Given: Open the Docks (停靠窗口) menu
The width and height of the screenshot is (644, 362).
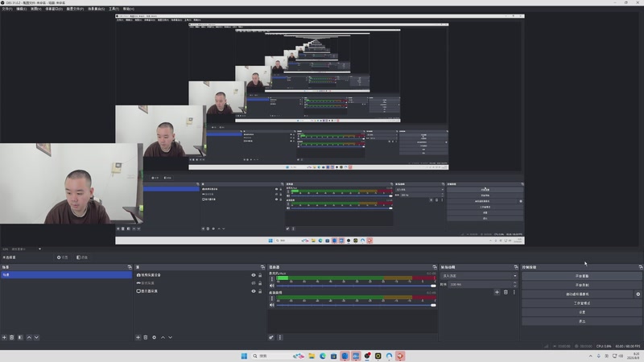Looking at the screenshot, I should (x=54, y=9).
